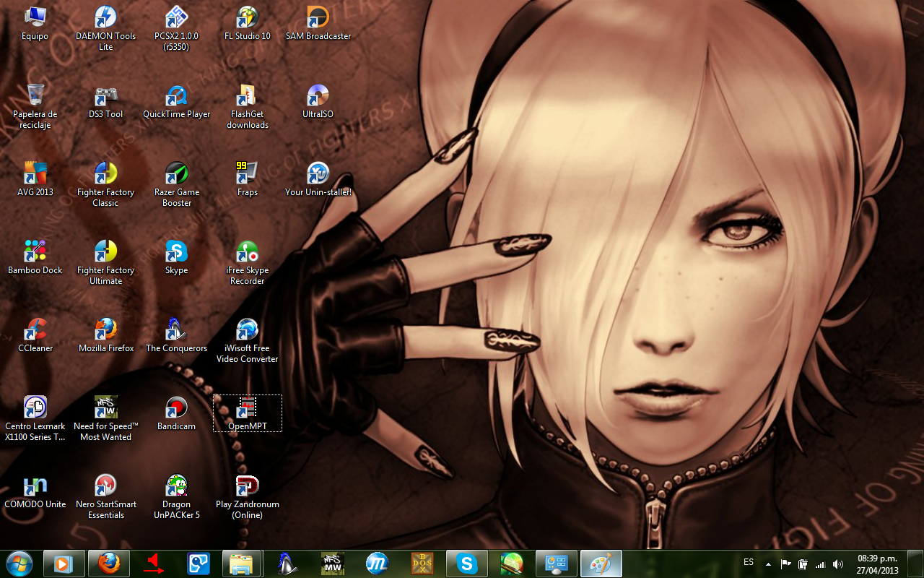Screen dimensions: 924x578
Task: Open the Control Panel taskbar button
Action: point(557,564)
